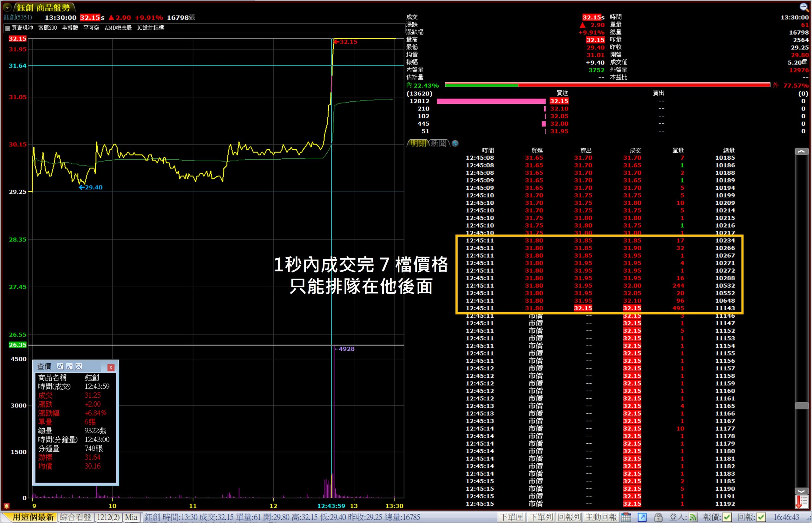This screenshot has height=523, width=812.
Task: Switch to the 新聞 tab
Action: 439,143
